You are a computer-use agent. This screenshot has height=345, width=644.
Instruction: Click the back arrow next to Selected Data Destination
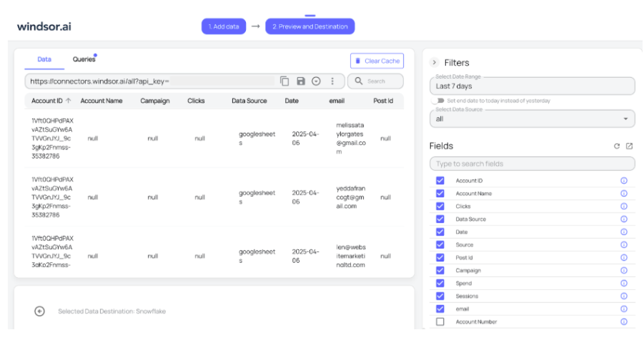click(40, 311)
